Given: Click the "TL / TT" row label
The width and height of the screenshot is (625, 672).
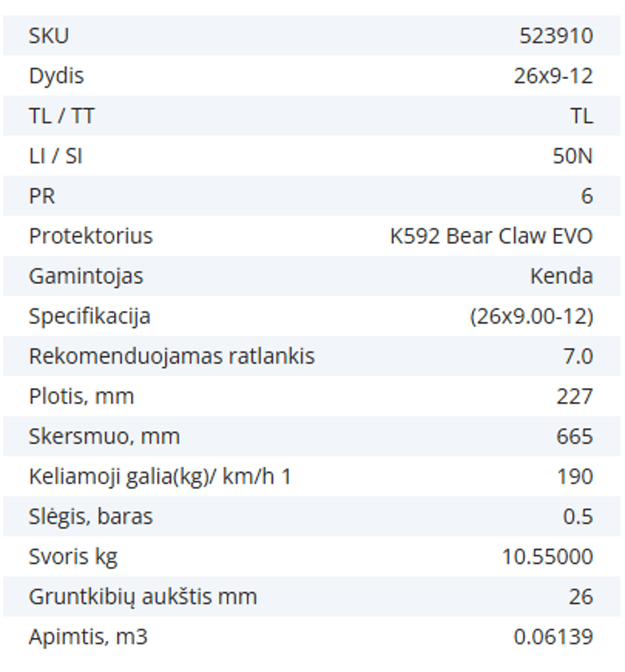Looking at the screenshot, I should point(61,116).
